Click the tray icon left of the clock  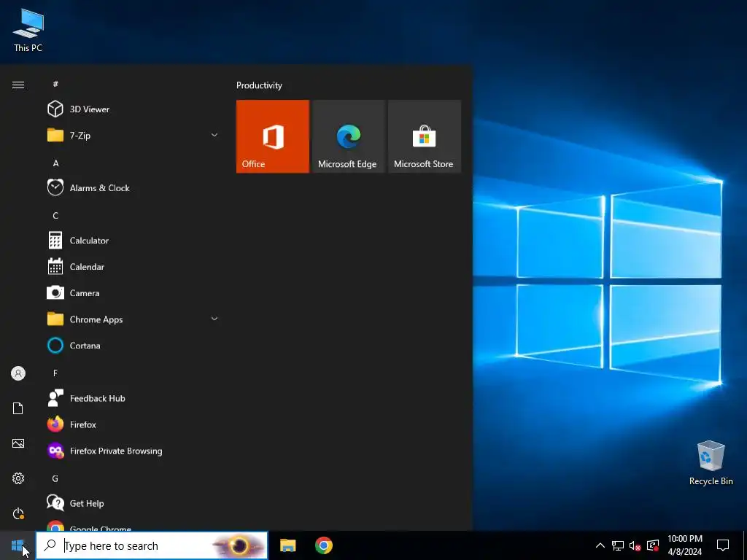[x=653, y=545]
